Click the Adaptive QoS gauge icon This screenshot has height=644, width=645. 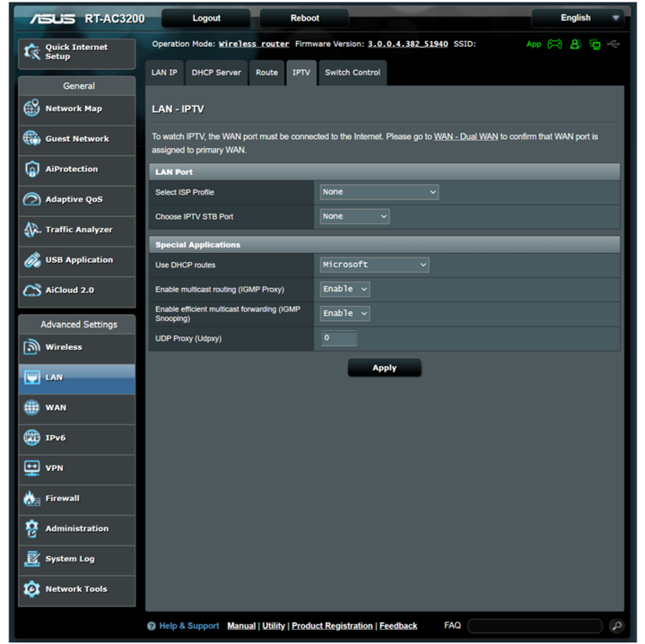click(31, 199)
